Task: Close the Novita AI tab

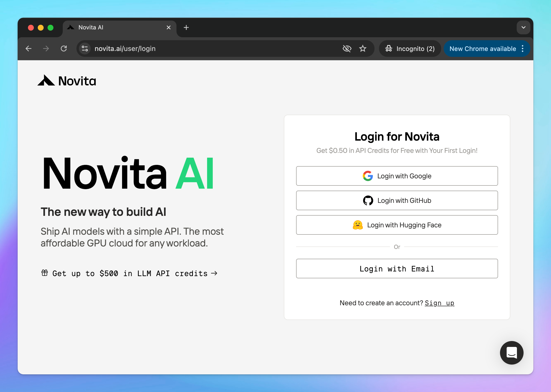Action: (x=169, y=27)
